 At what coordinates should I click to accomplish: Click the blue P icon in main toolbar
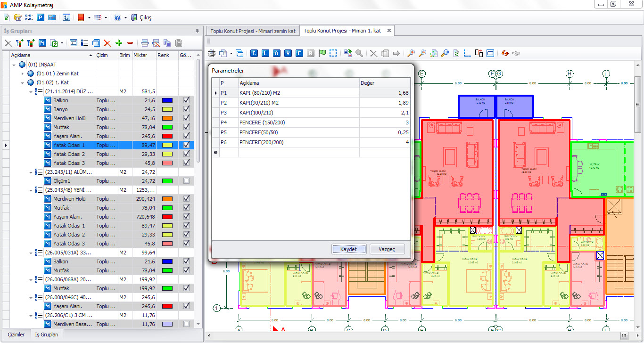(x=41, y=17)
